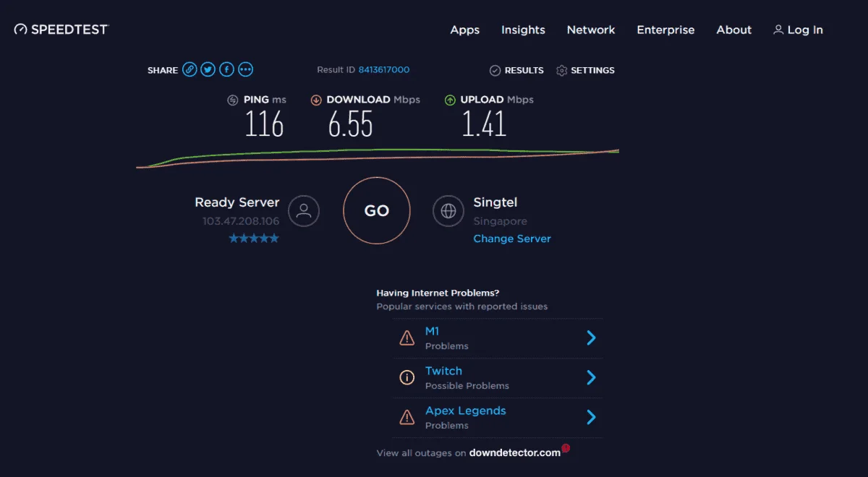Open the SETTINGS label link
Viewport: 868px width, 477px height.
[592, 70]
